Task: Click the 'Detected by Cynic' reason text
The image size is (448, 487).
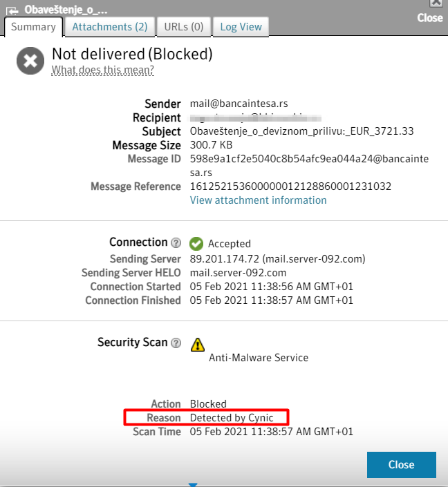Action: tap(232, 418)
